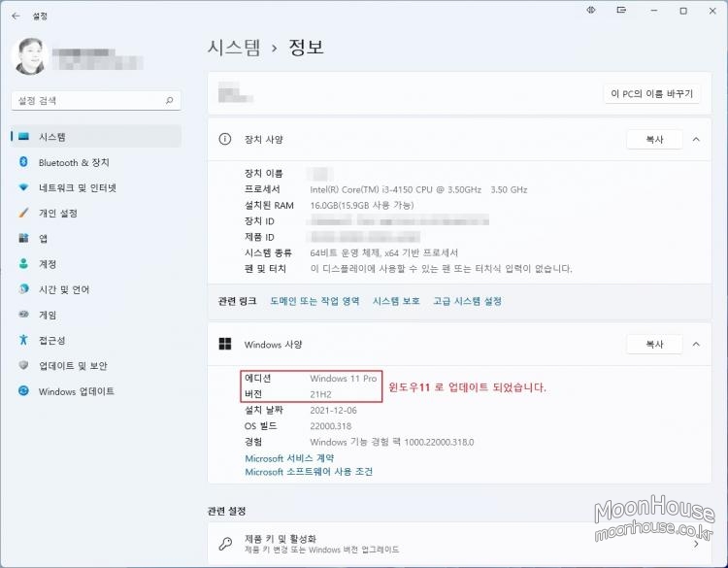
Task: Focus the 설정 검색 search field
Action: [96, 100]
